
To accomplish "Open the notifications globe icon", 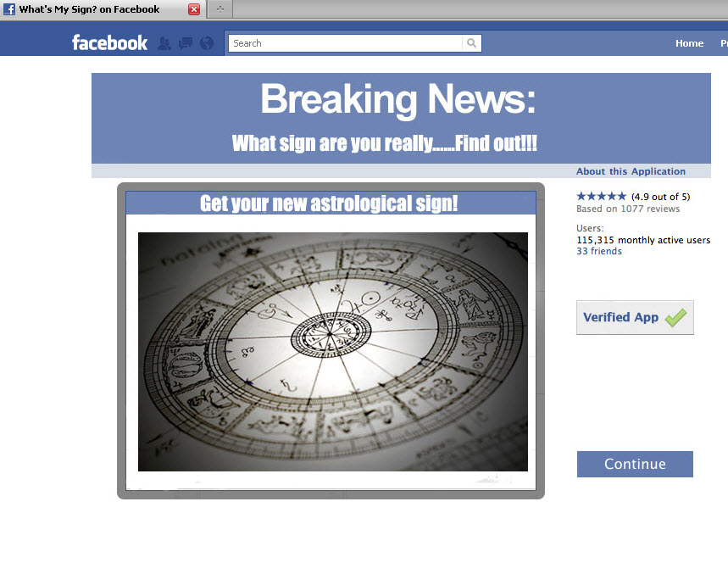I will [x=207, y=43].
